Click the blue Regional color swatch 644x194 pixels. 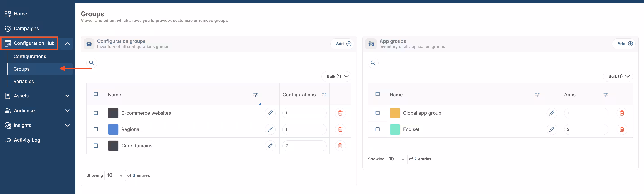[113, 129]
